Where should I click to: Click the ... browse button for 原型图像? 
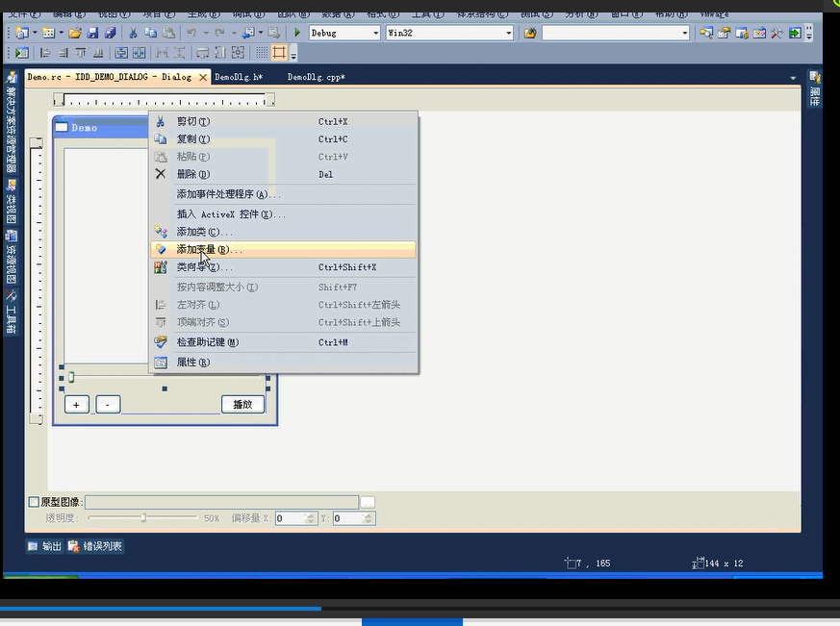pos(368,502)
